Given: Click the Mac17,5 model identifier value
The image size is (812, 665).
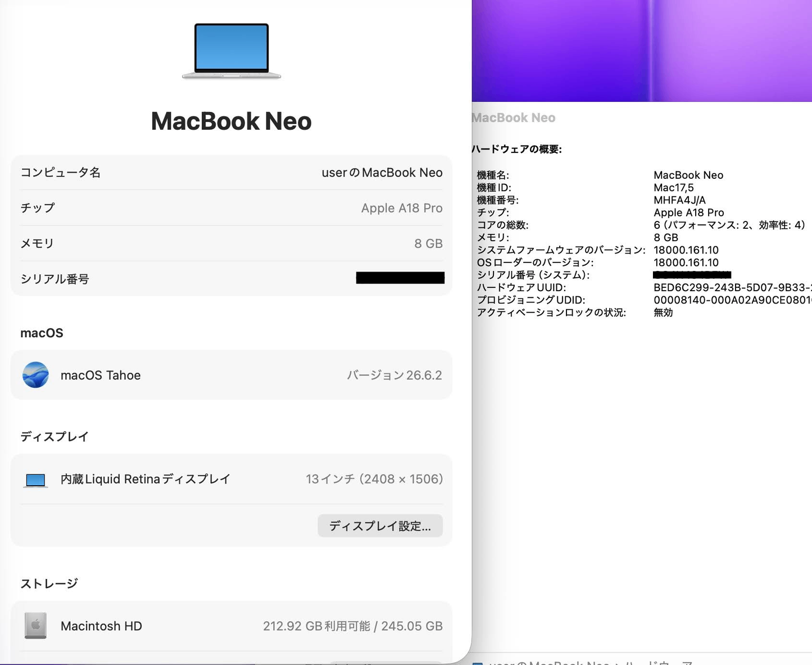Looking at the screenshot, I should tap(673, 188).
